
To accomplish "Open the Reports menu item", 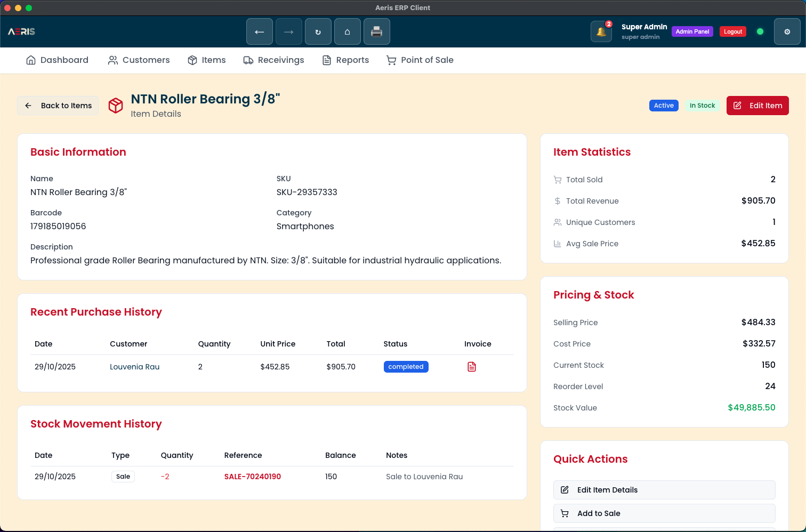I will [x=345, y=60].
